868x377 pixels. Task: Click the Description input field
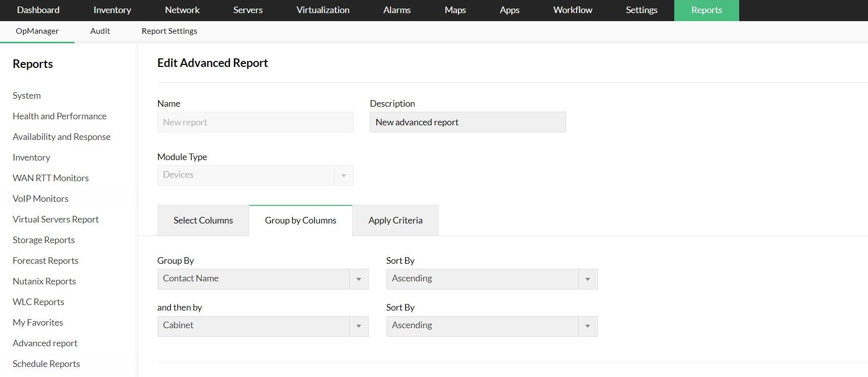point(467,122)
